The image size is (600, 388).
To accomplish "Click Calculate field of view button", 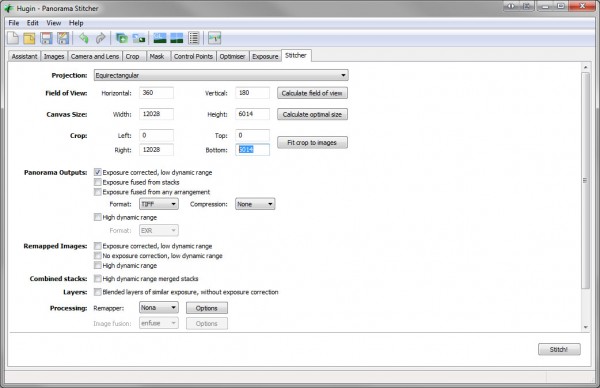I will tap(312, 93).
